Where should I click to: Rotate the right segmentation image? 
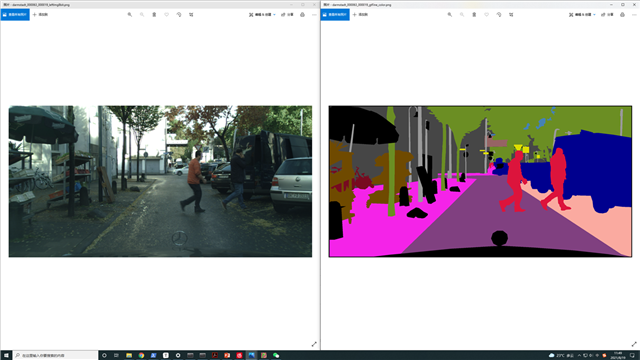coord(499,15)
